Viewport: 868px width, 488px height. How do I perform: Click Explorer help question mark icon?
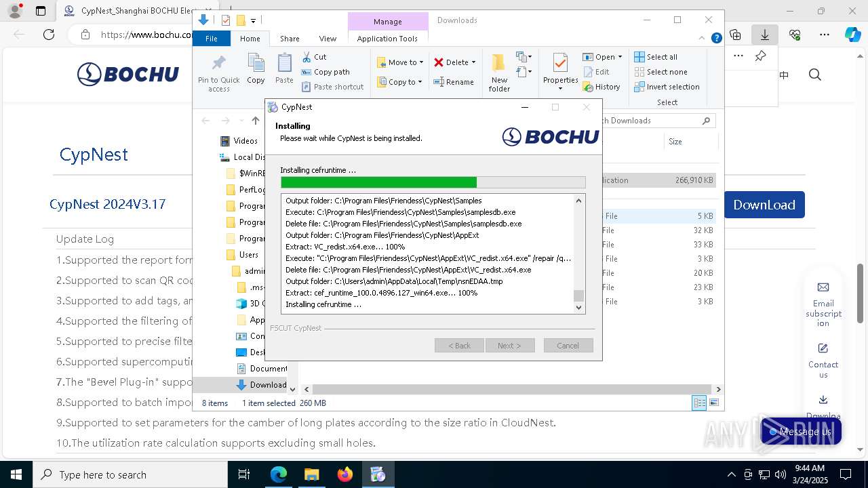click(716, 38)
